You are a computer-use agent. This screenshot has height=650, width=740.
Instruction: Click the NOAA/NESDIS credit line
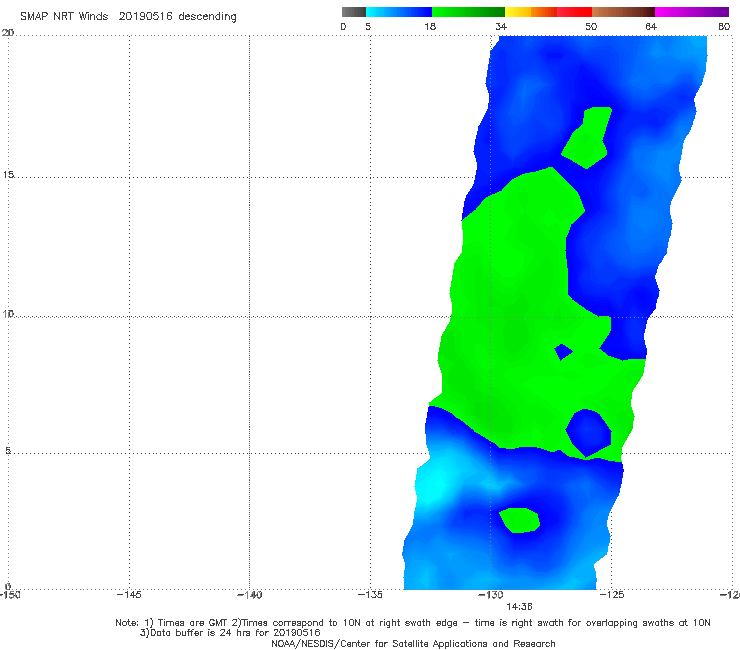[x=413, y=643]
